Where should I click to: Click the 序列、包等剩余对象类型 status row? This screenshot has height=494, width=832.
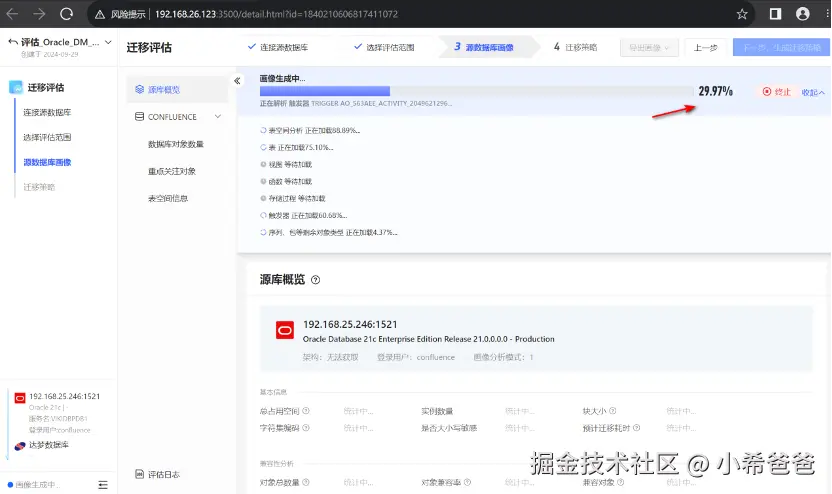[x=329, y=232]
